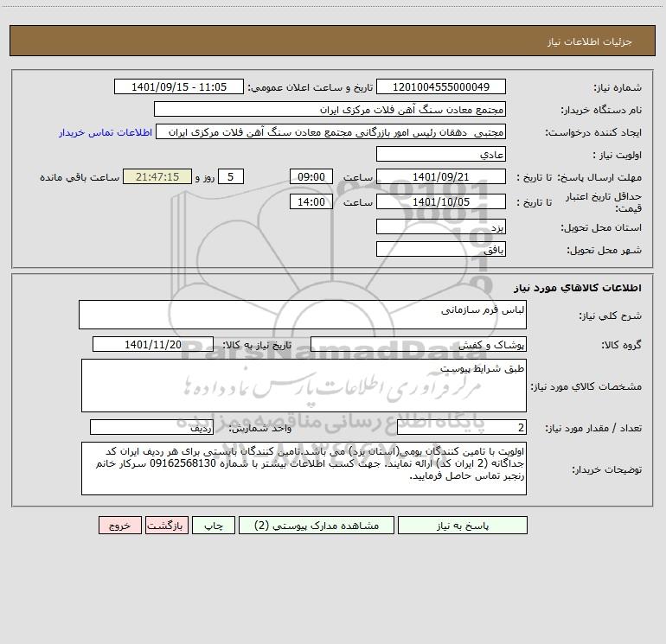Open مشاهده مدارک پیوستی (2) button
This screenshot has height=644, width=666.
(317, 526)
